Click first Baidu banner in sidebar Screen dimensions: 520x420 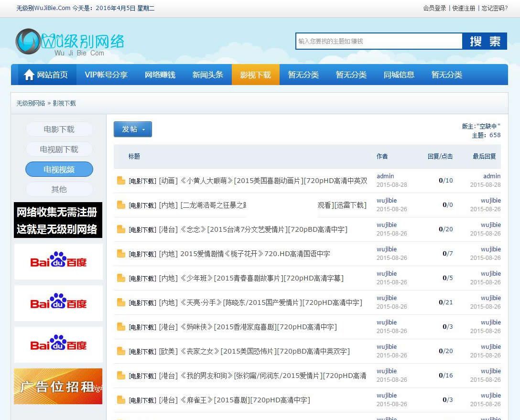pos(58,261)
